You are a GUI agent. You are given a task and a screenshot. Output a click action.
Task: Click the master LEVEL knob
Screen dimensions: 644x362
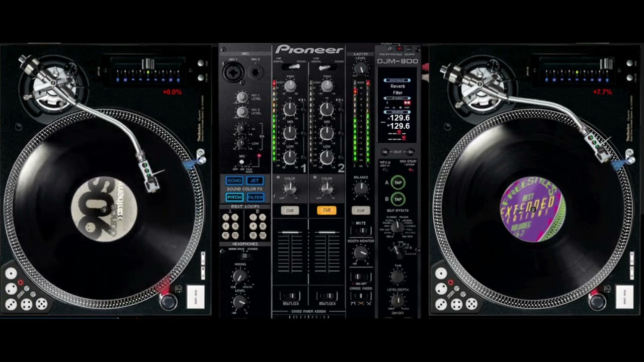coord(361,68)
